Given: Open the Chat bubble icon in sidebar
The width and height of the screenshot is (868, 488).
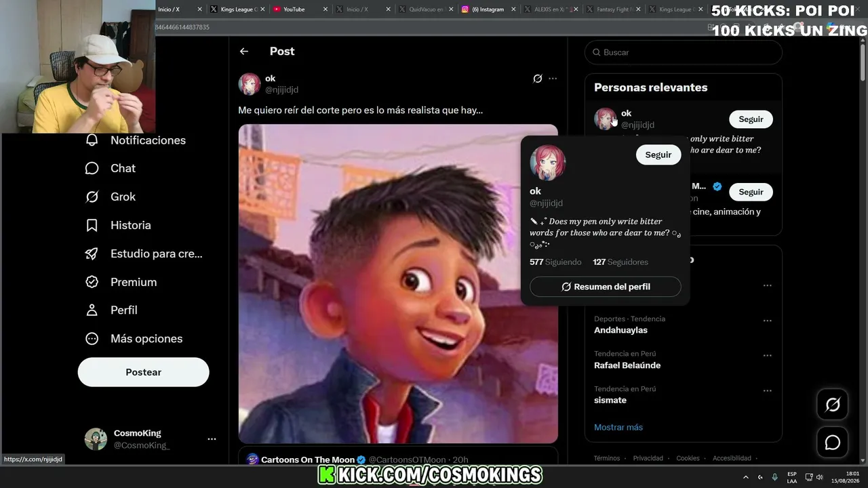Looking at the screenshot, I should click(x=92, y=168).
